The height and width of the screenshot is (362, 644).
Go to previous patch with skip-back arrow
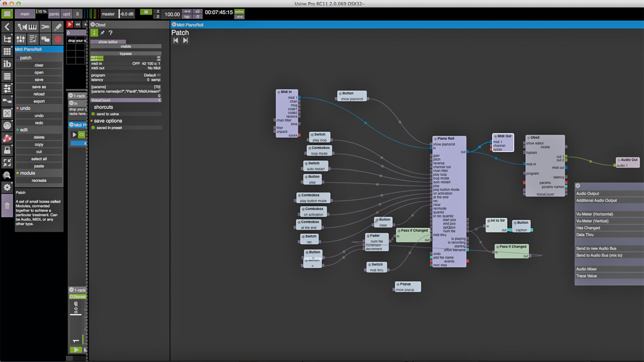175,40
